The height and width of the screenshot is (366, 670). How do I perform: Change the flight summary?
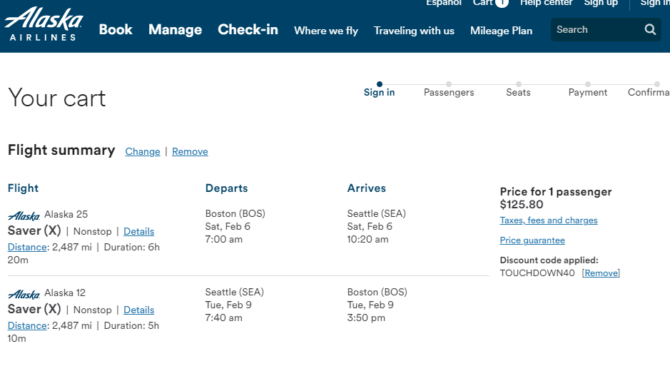coord(142,152)
